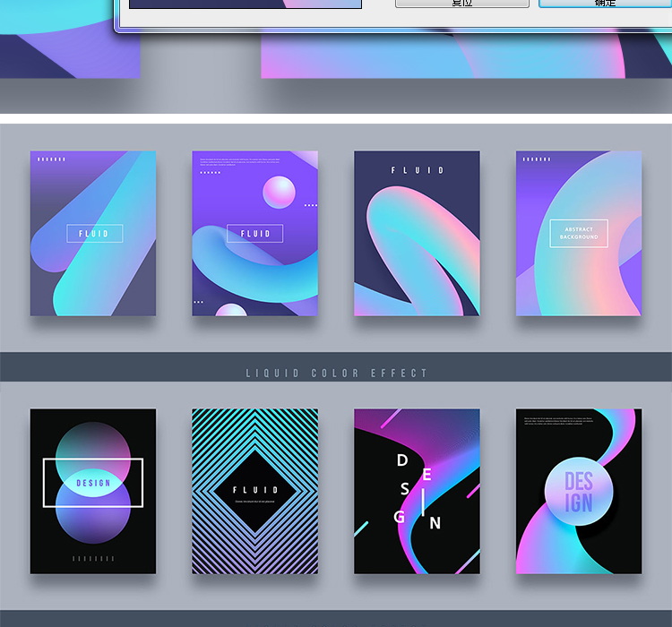
Task: Select the large gradient artwork behind the dialog's right side
Action: (466, 56)
